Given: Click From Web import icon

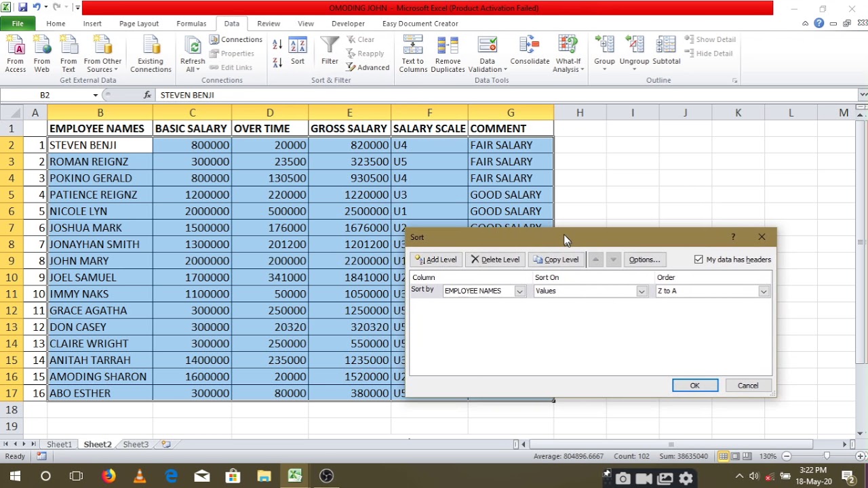Looking at the screenshot, I should pos(41,54).
